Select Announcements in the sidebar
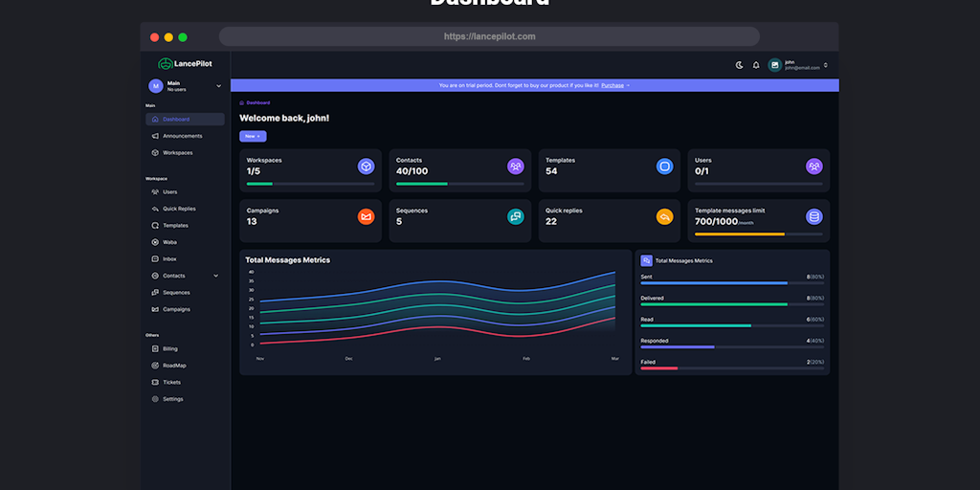Viewport: 980px width, 490px height. point(182,136)
